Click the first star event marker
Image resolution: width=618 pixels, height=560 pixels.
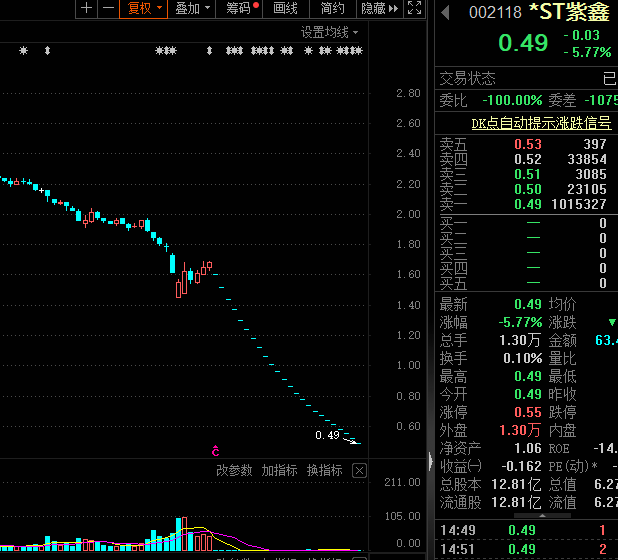24,50
